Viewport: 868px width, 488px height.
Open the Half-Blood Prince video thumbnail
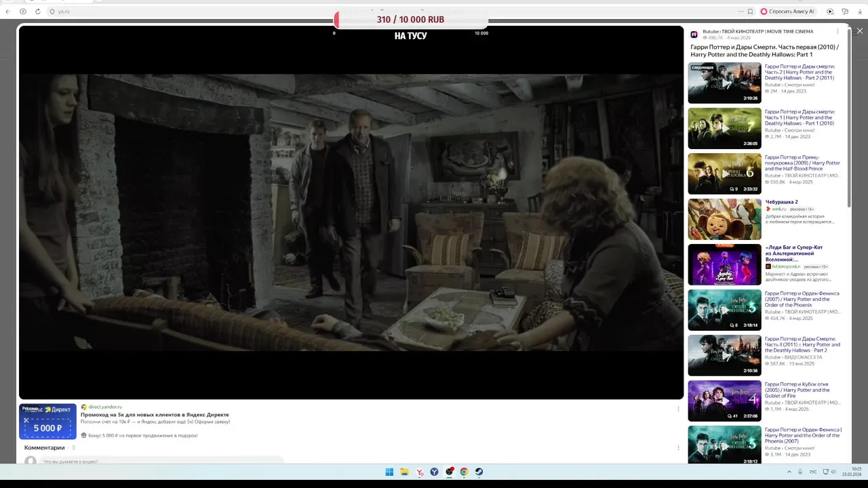pos(724,174)
